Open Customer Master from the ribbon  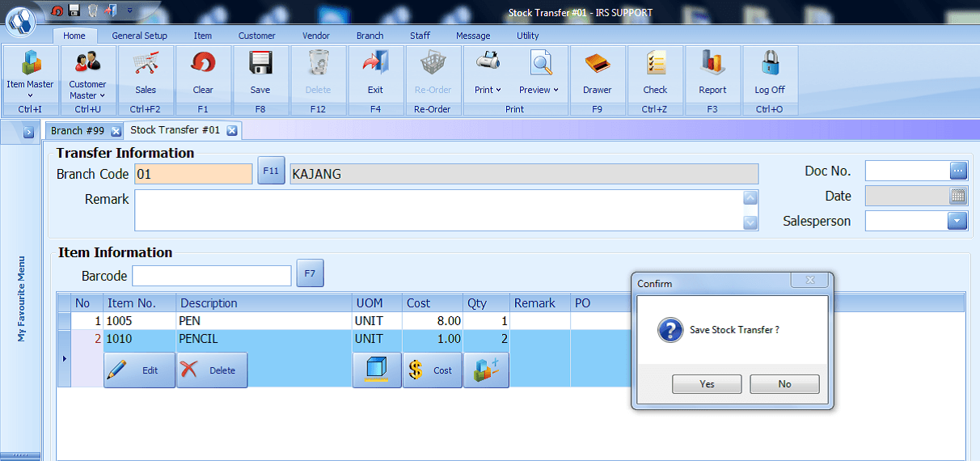click(x=87, y=74)
